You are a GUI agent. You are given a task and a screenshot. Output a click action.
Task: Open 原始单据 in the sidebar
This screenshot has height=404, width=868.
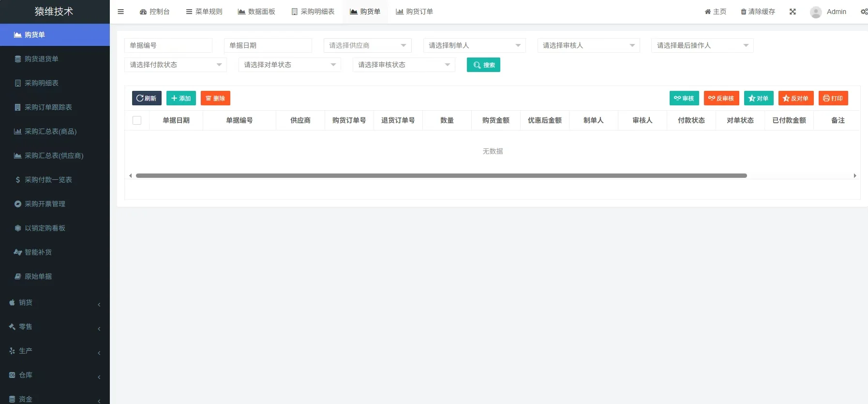click(x=55, y=276)
